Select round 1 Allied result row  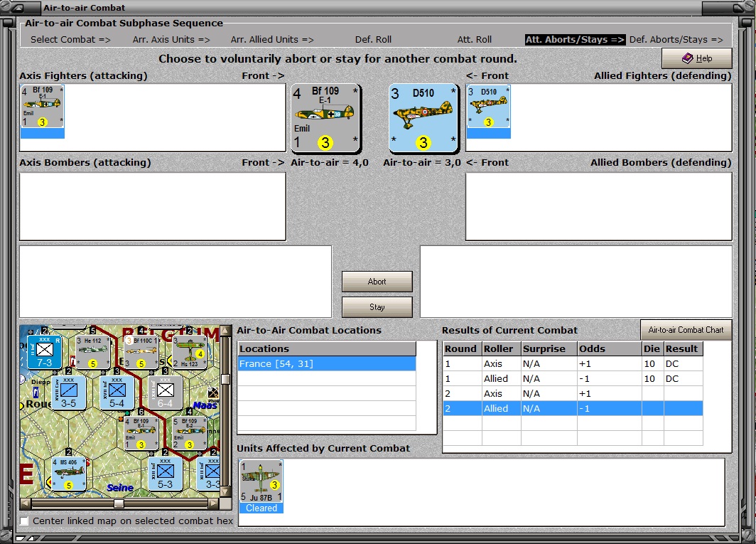[x=573, y=378]
